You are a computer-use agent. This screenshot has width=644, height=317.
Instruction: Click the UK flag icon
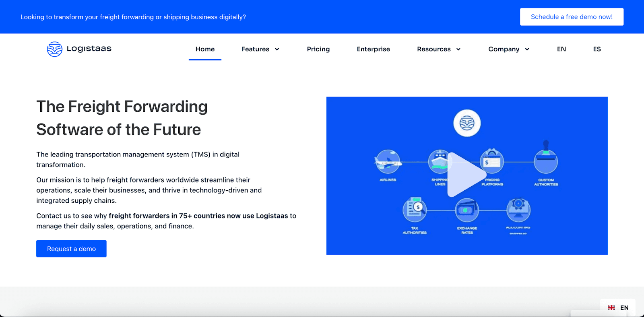click(611, 308)
